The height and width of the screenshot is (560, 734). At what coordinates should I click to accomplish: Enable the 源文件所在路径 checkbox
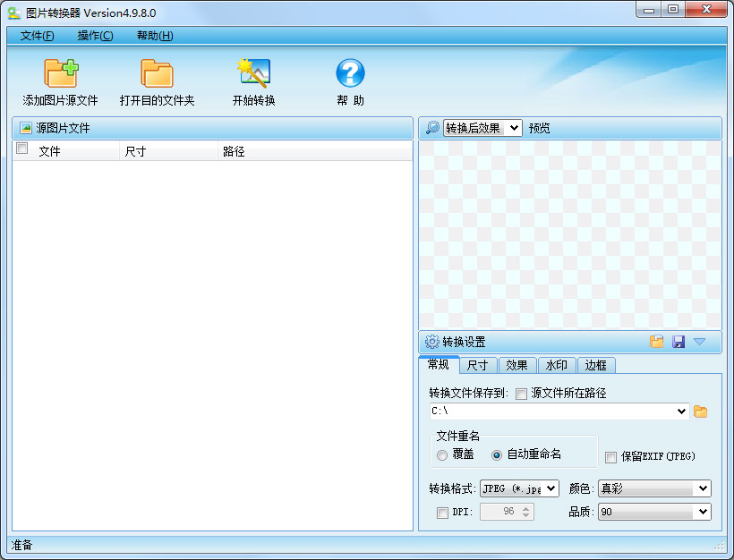(x=522, y=393)
